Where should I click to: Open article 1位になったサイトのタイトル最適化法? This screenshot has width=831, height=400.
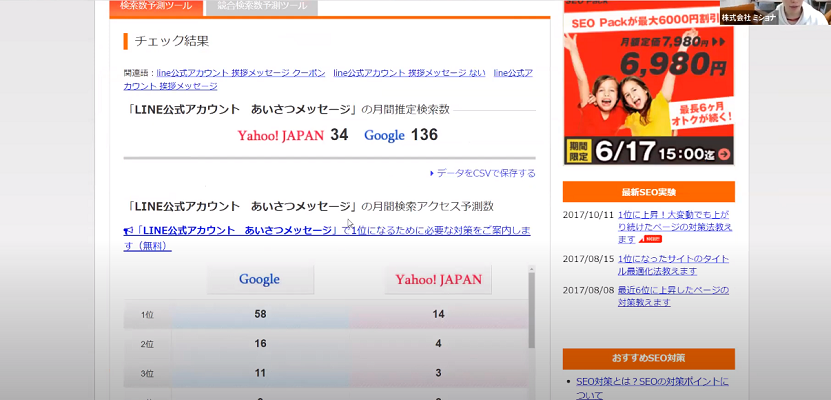673,265
